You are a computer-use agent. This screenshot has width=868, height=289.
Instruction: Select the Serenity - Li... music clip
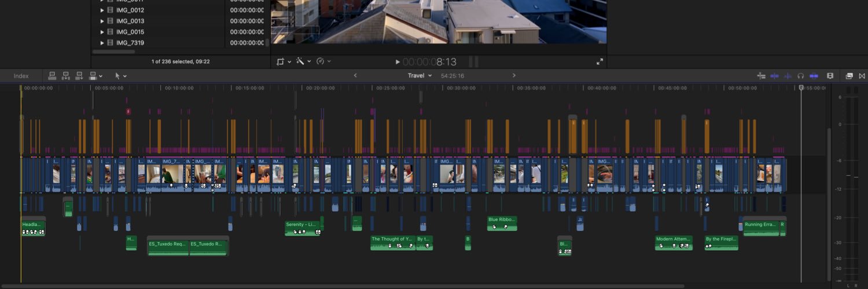[x=303, y=228]
